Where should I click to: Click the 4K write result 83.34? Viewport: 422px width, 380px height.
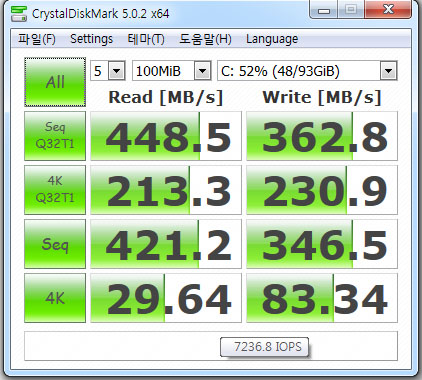coord(322,298)
